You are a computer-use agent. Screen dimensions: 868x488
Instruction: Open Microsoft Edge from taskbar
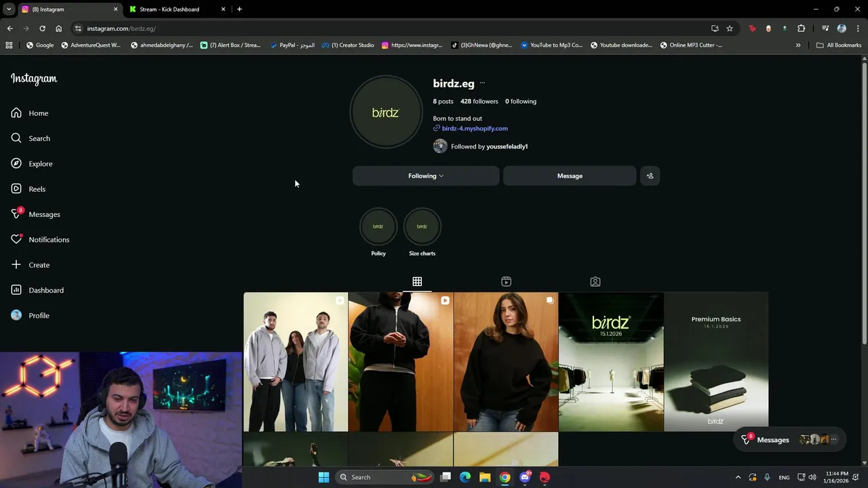click(465, 477)
